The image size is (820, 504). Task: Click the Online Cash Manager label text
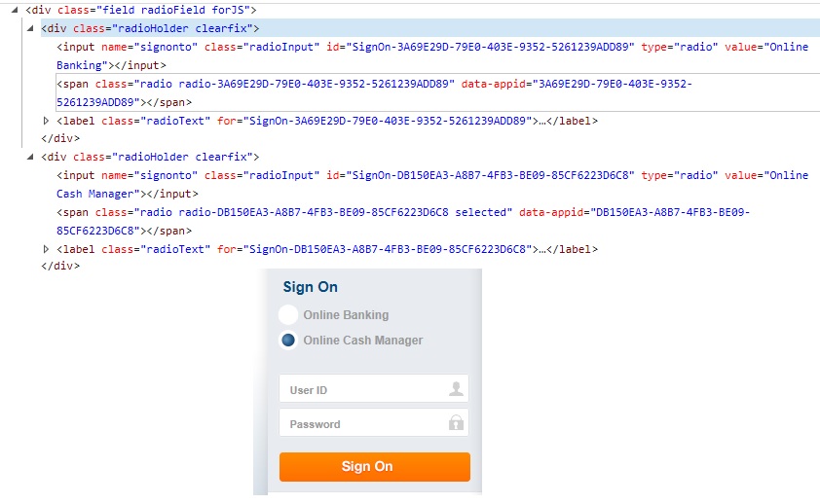363,341
